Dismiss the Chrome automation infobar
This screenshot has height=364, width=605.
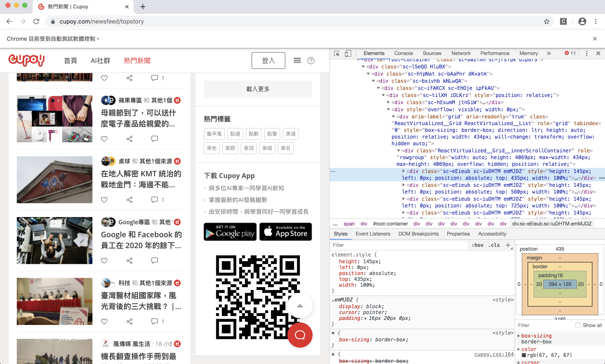pos(595,39)
